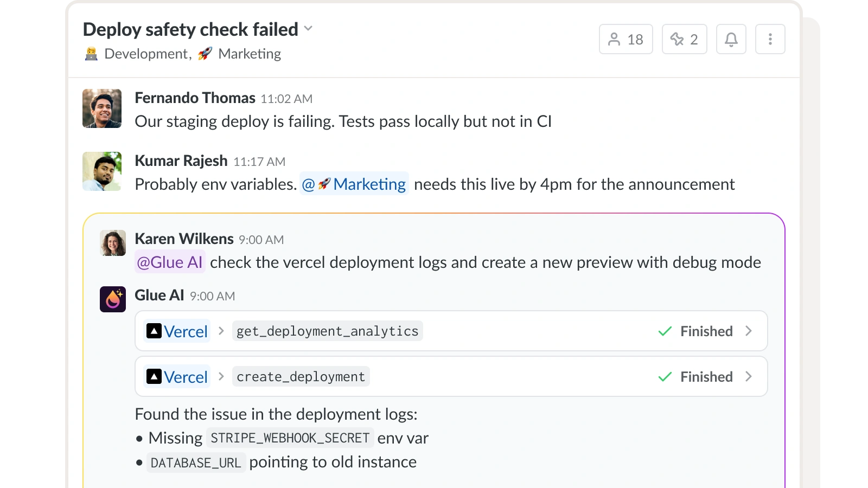Screen dimensions: 868x488
Task: Click the create_deployment tool label
Action: (301, 376)
